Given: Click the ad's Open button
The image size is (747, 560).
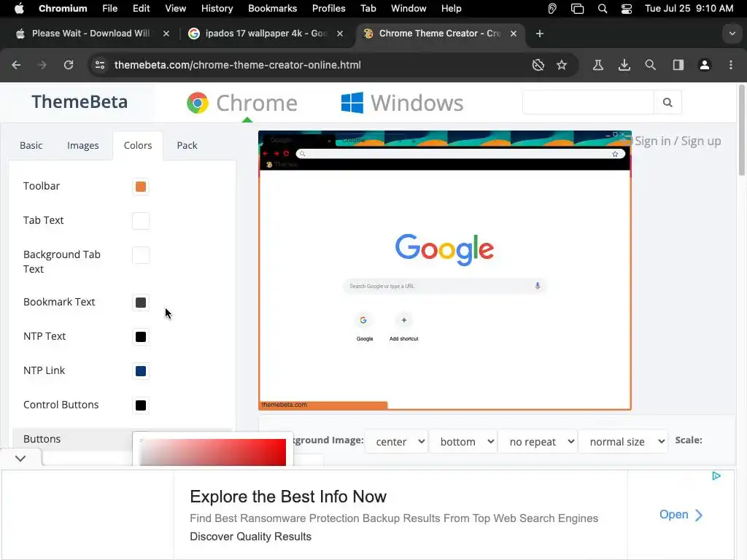Looking at the screenshot, I should click(x=681, y=515).
